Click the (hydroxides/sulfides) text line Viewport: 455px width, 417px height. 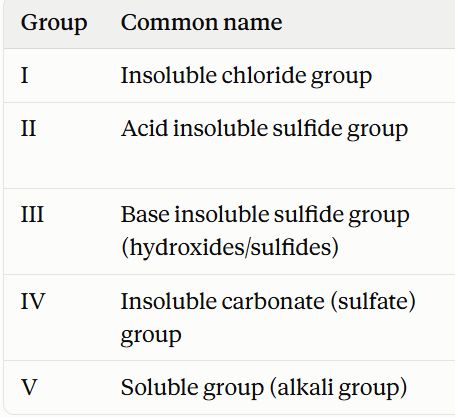pos(230,248)
